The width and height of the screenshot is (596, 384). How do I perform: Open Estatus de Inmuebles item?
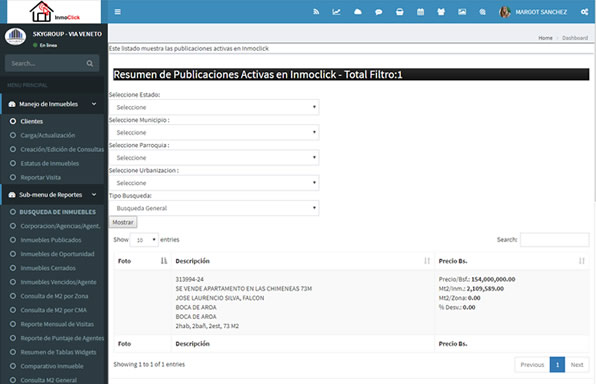[49, 163]
